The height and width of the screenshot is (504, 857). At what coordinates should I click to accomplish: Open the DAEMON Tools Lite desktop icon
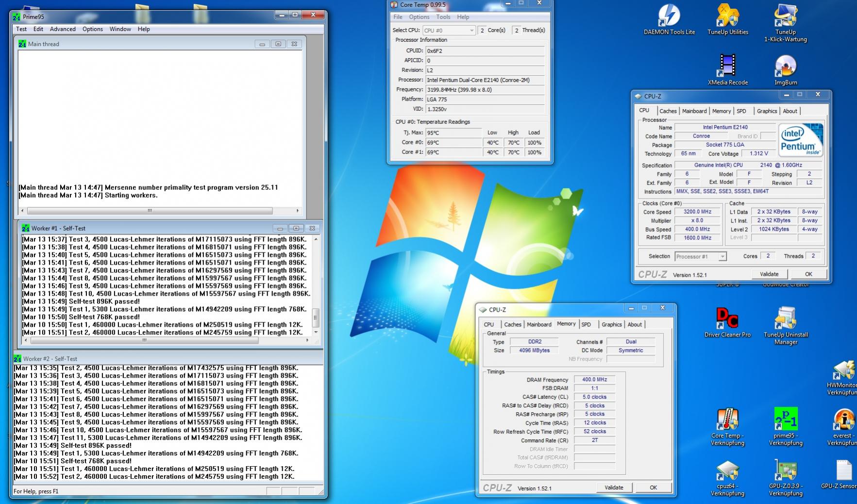pyautogui.click(x=669, y=19)
